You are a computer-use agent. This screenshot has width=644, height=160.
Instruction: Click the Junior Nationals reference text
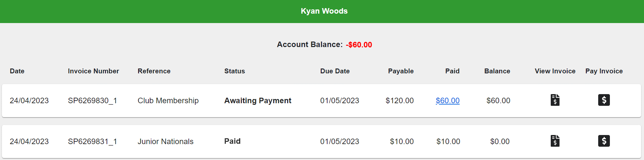coord(165,142)
